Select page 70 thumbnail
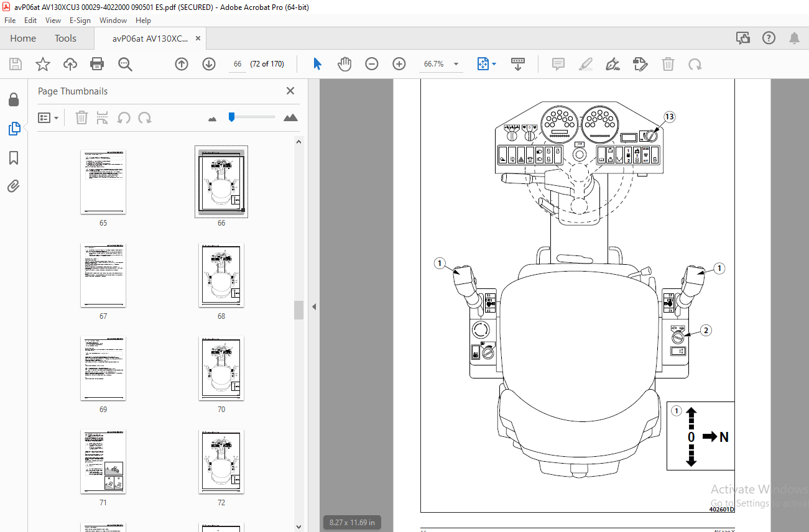Viewport: 809px width, 532px height. click(221, 368)
